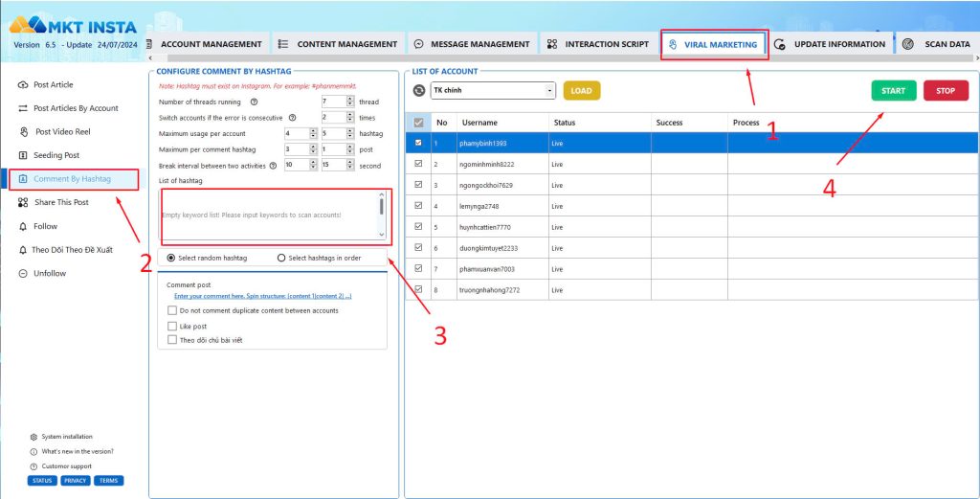Click the tab bar horizontal scrollbar
The height and width of the screenshot is (499, 980).
[x=563, y=58]
